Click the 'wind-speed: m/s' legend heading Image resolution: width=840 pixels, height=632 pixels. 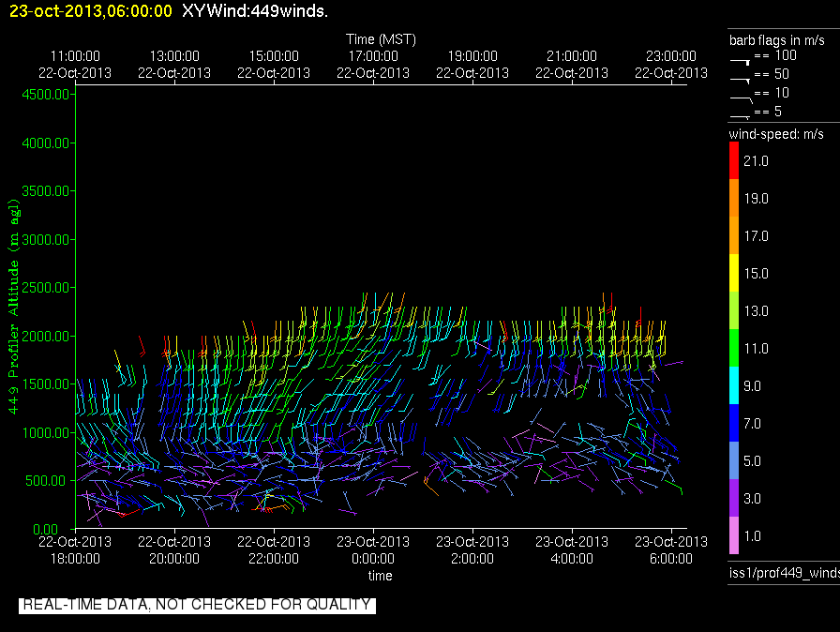(x=776, y=134)
